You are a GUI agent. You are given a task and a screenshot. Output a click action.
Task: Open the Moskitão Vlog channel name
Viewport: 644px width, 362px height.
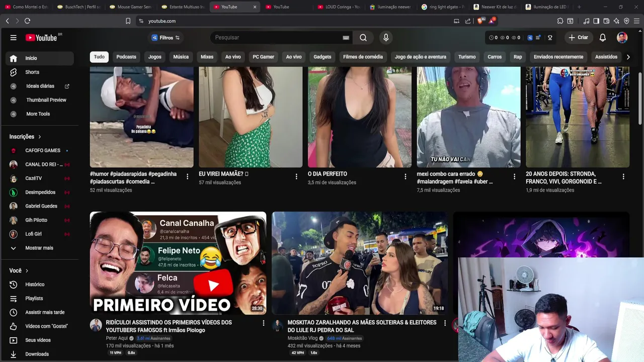pos(302,338)
